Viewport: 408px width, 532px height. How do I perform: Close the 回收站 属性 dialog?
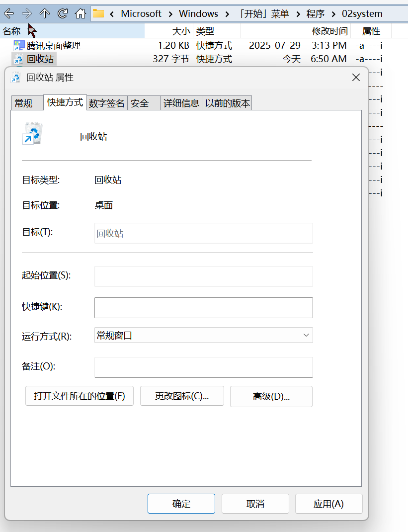pyautogui.click(x=356, y=77)
